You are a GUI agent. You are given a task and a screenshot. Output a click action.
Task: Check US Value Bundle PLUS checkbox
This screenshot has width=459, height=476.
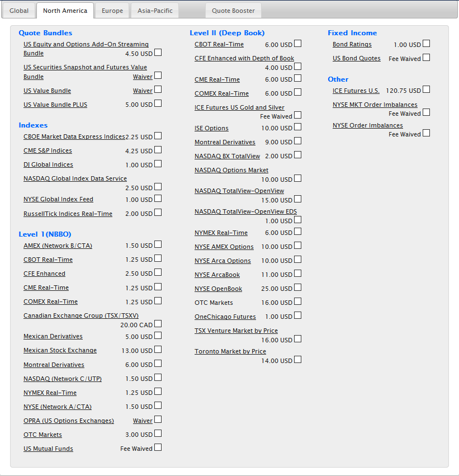(x=158, y=103)
